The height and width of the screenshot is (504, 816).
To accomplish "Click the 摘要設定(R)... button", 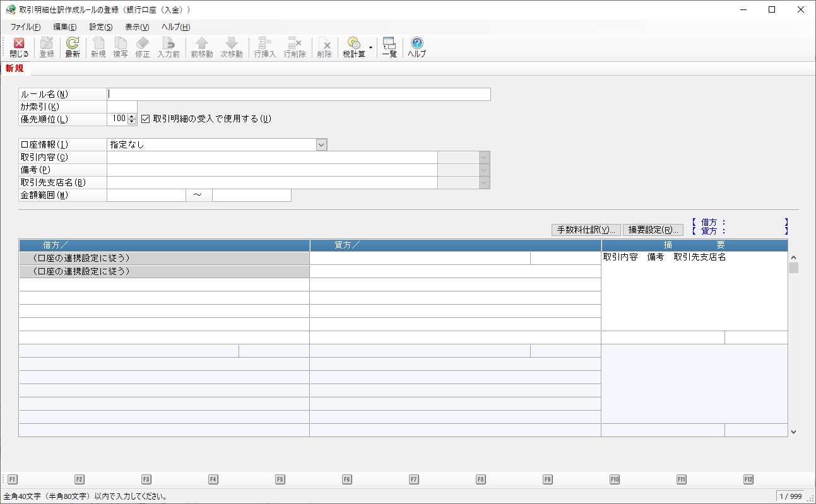I will click(x=653, y=230).
